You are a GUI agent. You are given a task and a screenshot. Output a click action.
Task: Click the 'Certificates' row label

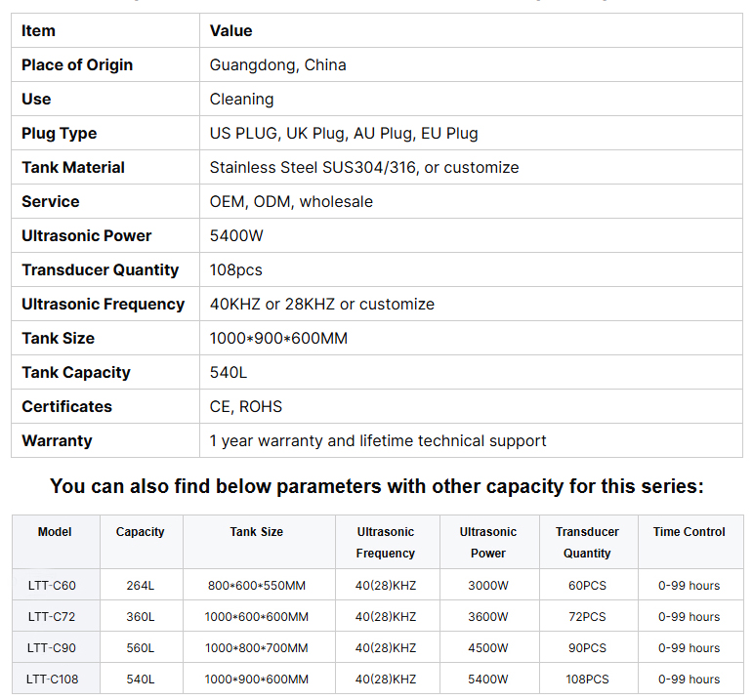click(x=66, y=407)
